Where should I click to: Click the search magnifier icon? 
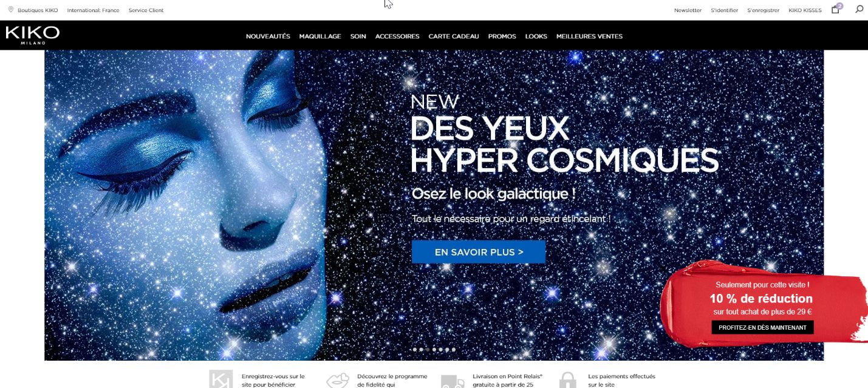(x=859, y=9)
